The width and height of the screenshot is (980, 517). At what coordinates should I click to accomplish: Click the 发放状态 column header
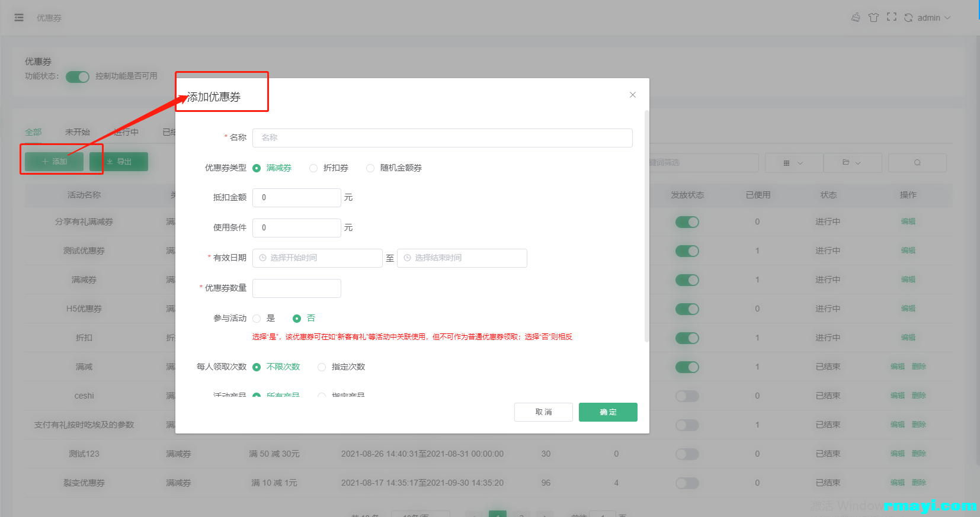tap(687, 195)
